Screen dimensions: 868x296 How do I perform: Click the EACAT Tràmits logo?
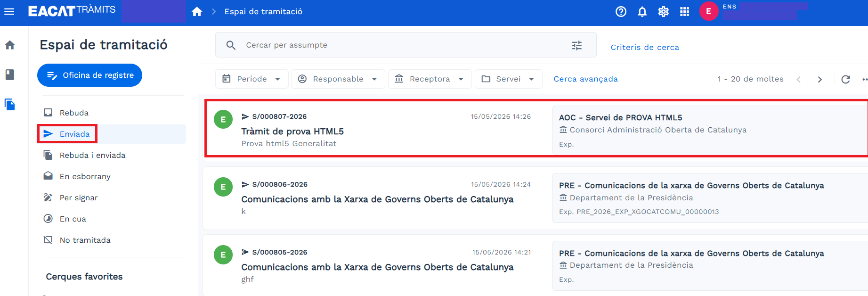(72, 10)
